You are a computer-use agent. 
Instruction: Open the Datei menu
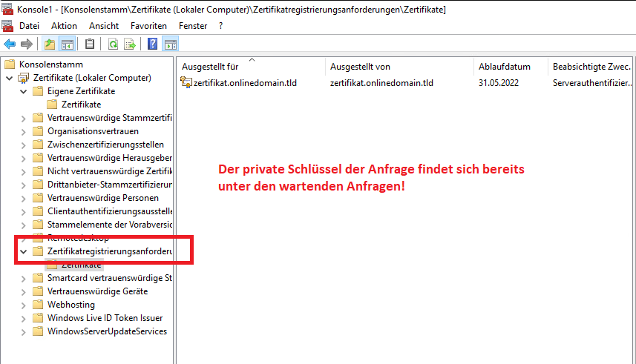pos(30,25)
